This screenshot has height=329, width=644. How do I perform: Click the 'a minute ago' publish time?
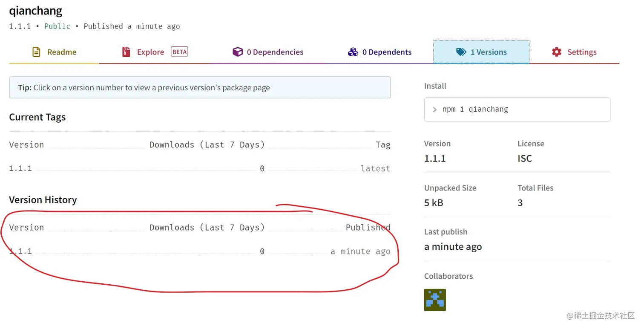tap(360, 251)
